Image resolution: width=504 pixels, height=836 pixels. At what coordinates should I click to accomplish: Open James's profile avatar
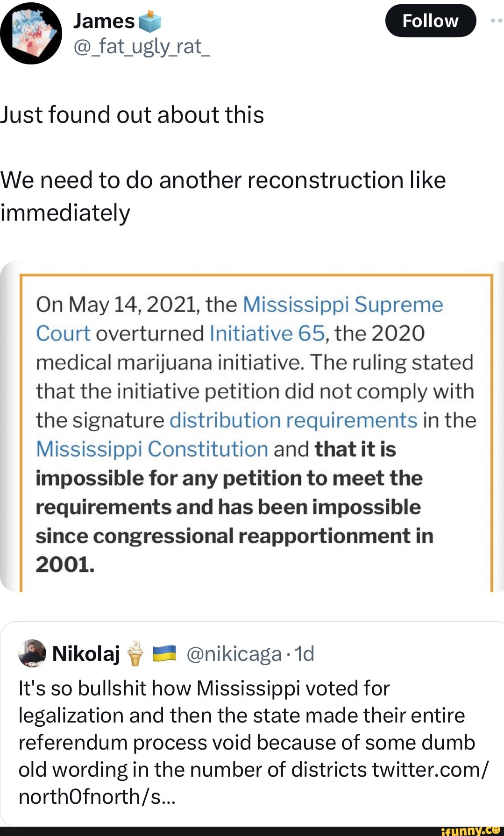[x=31, y=33]
